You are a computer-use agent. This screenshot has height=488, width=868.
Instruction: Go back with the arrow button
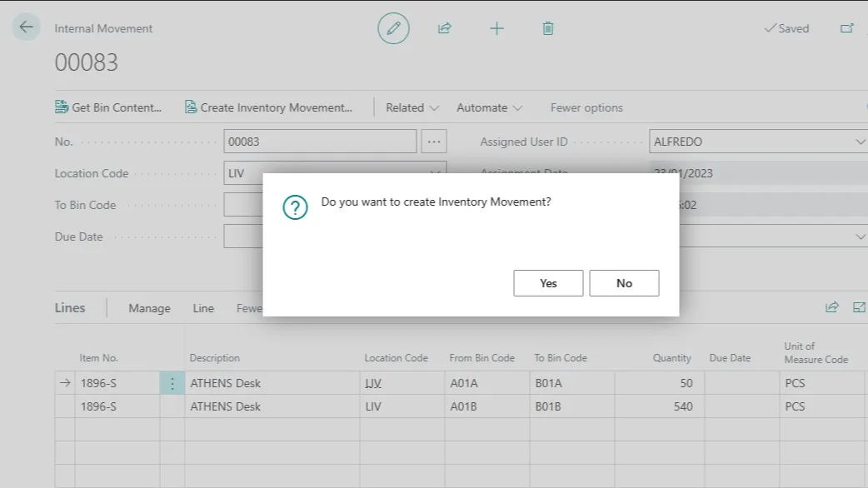[x=26, y=27]
